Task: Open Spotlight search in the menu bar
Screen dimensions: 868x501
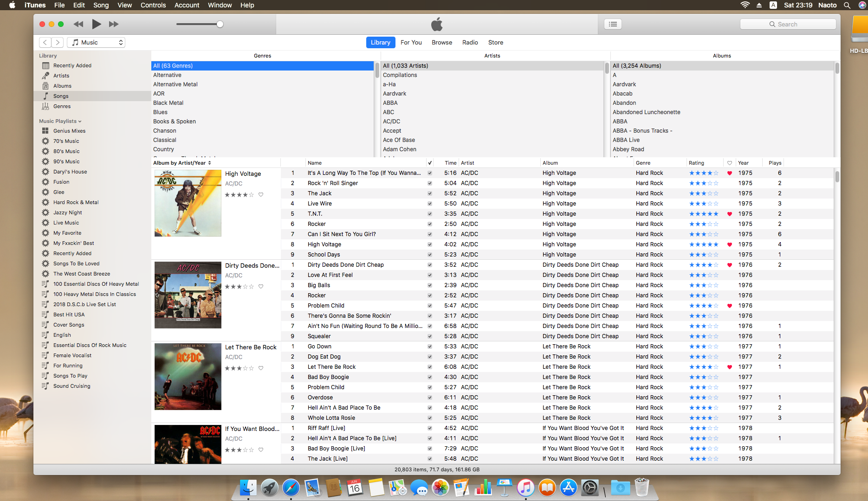Action: (847, 5)
